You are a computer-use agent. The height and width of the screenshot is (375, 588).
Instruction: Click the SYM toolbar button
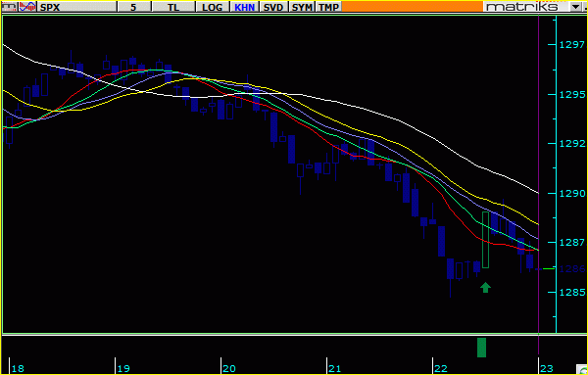click(302, 7)
